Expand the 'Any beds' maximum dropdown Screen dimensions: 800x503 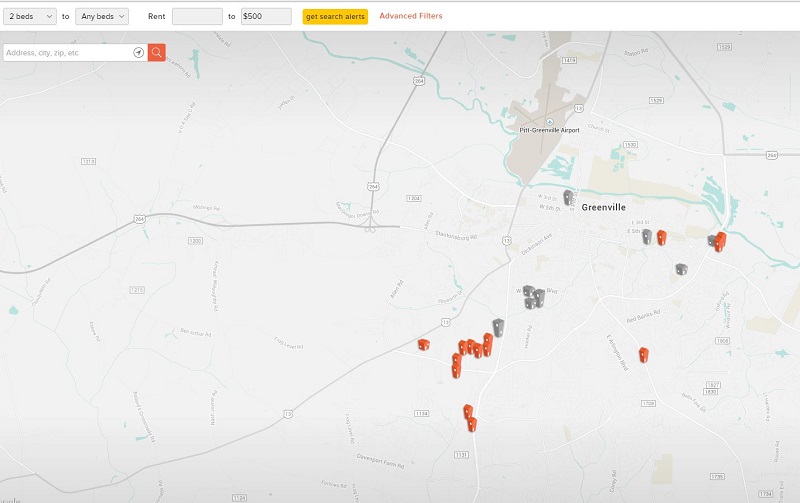click(102, 16)
